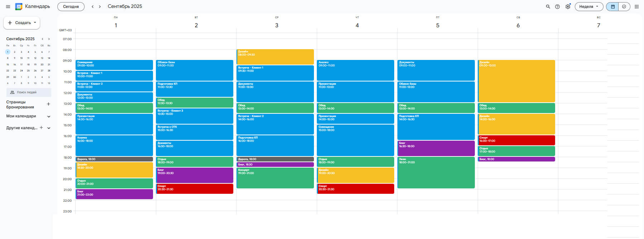Switch to calendar view toggle

pyautogui.click(x=612, y=6)
